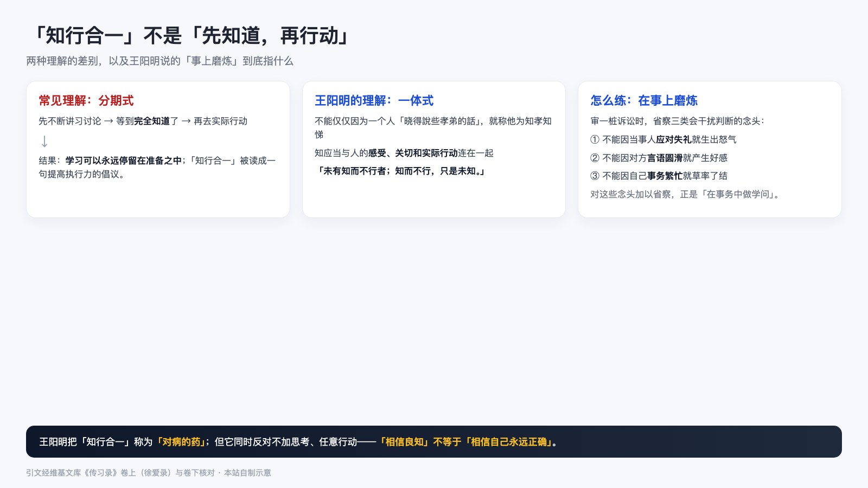Click item ③ 不能因自己事务繁忙就草率了结

[x=659, y=176]
